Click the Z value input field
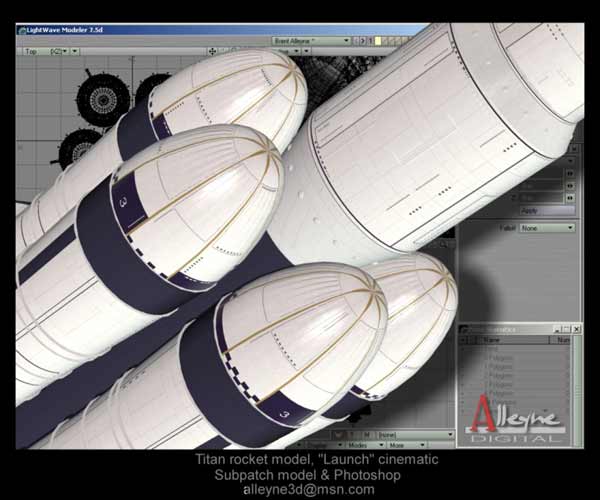This screenshot has height=500, width=600. pyautogui.click(x=542, y=198)
